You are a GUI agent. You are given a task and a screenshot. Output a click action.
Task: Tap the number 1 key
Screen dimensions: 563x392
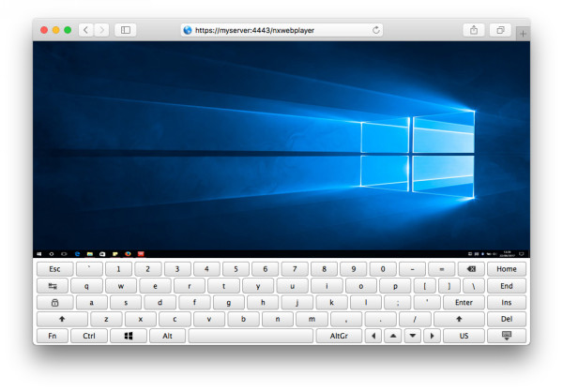(x=118, y=269)
